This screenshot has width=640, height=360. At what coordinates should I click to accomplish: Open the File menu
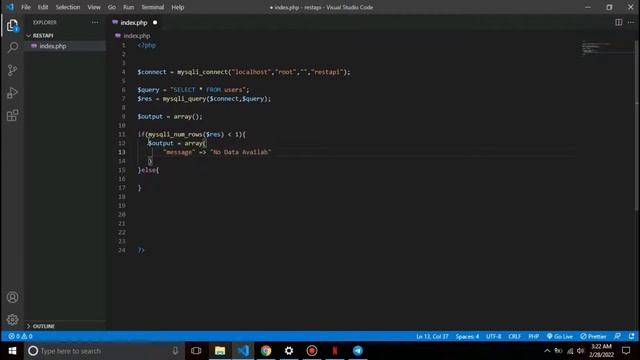pyautogui.click(x=26, y=7)
